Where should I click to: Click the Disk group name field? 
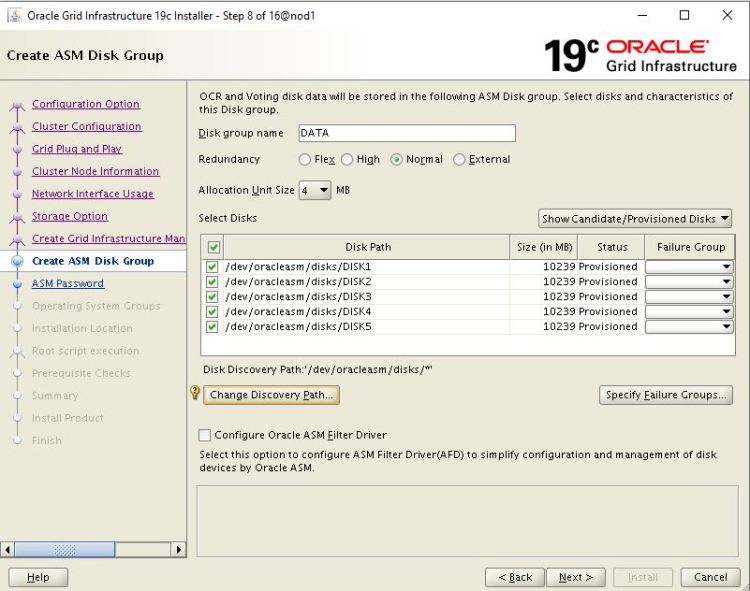click(406, 133)
